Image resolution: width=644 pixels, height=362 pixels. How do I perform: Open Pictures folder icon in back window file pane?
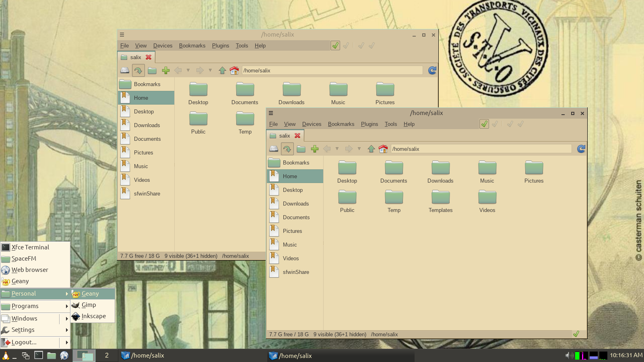tap(385, 89)
